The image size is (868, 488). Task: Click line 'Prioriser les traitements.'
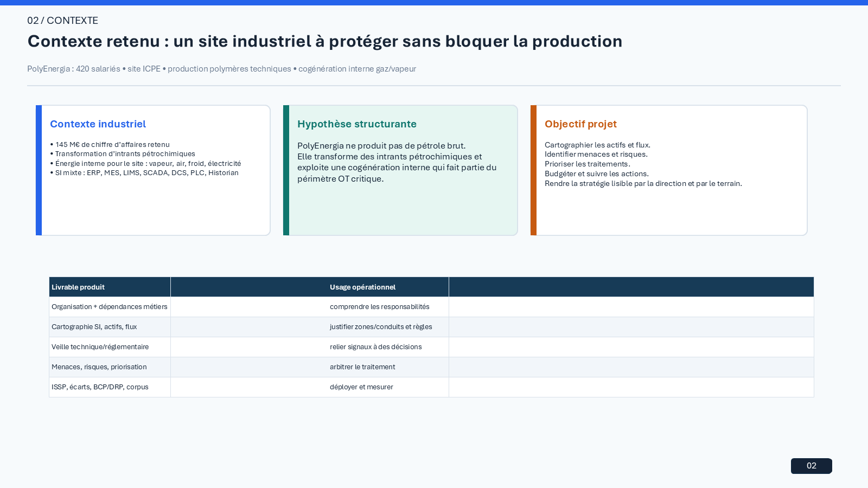(x=588, y=164)
